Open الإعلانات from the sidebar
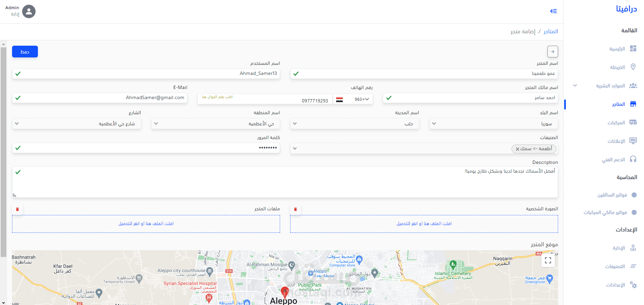The height and width of the screenshot is (305, 644). [616, 141]
